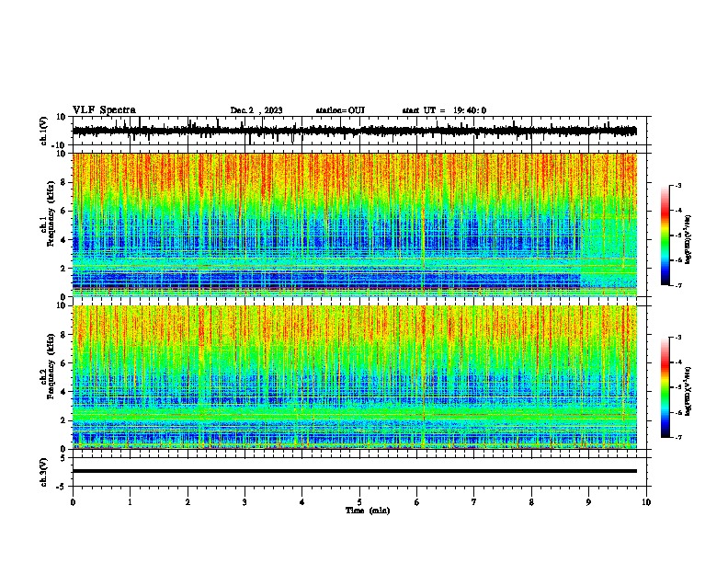
Task: Click time axis tick label "3"
Action: click(x=245, y=502)
